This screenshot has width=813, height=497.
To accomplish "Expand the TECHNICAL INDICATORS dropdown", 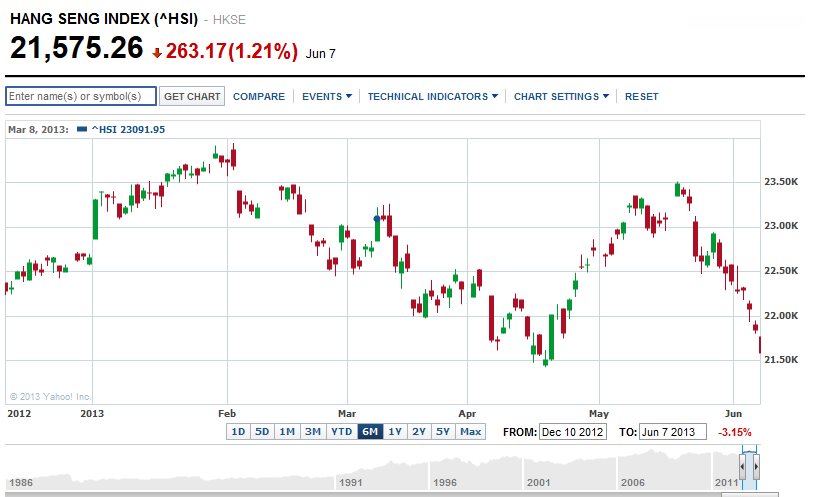I will coord(432,96).
